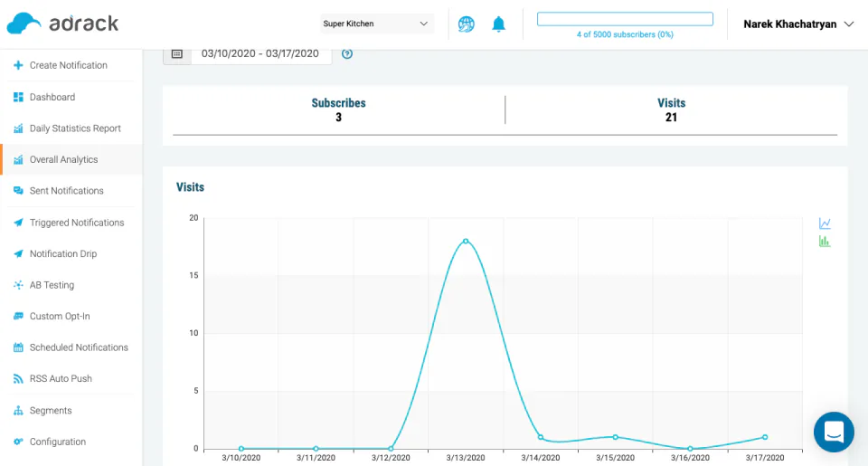This screenshot has height=466, width=868.
Task: Click the 3/13/2020 axis label
Action: point(466,458)
